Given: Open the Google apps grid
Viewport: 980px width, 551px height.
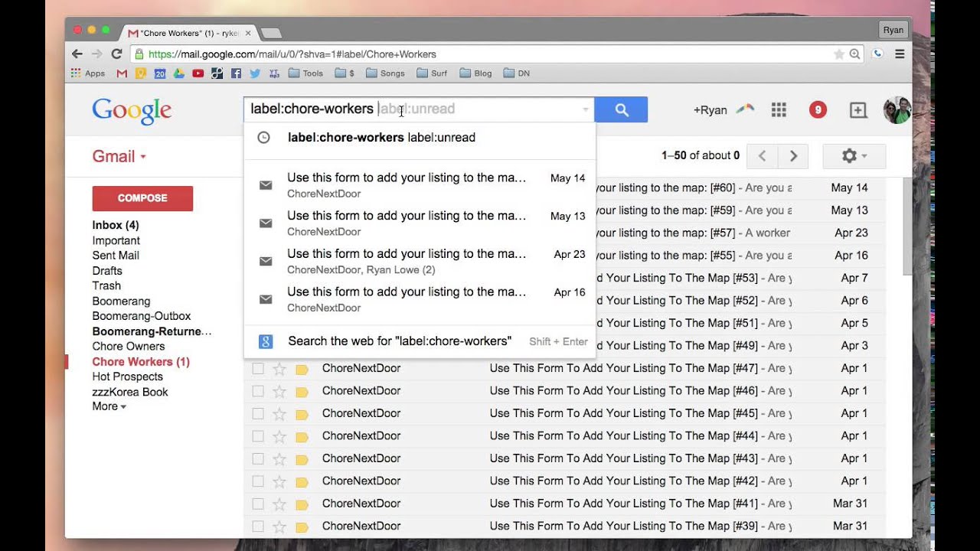Looking at the screenshot, I should click(x=779, y=110).
